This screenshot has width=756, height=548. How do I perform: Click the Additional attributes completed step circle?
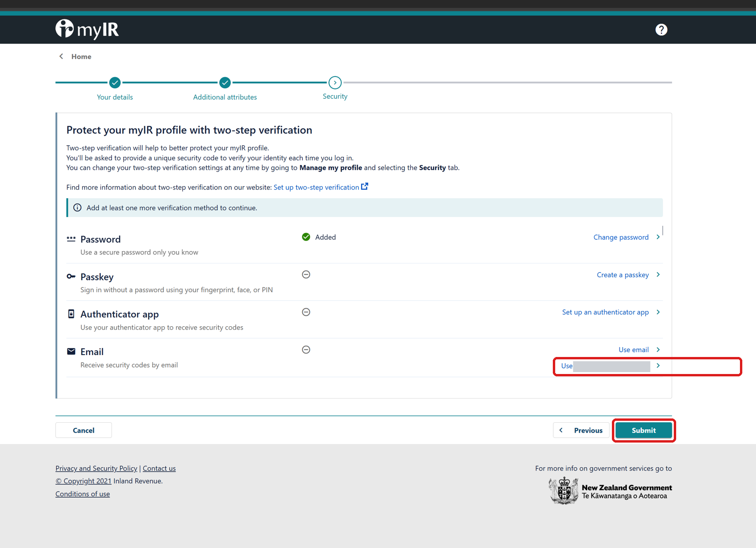(x=225, y=83)
